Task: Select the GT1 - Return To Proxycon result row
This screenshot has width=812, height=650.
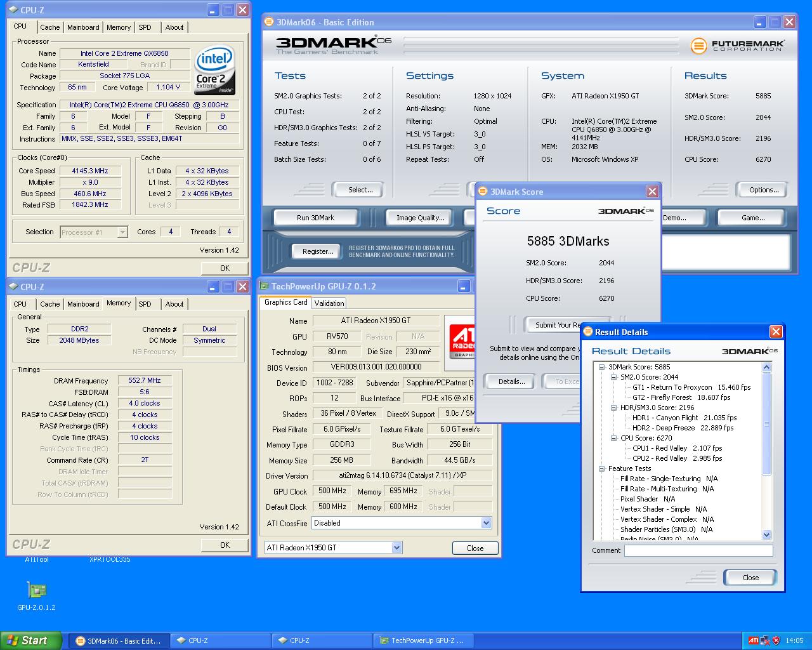Action: pyautogui.click(x=691, y=387)
